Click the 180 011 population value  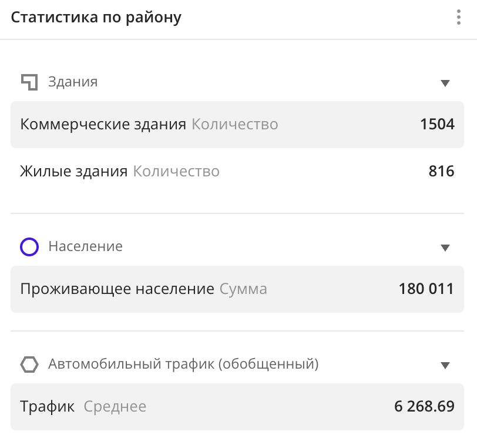point(425,289)
